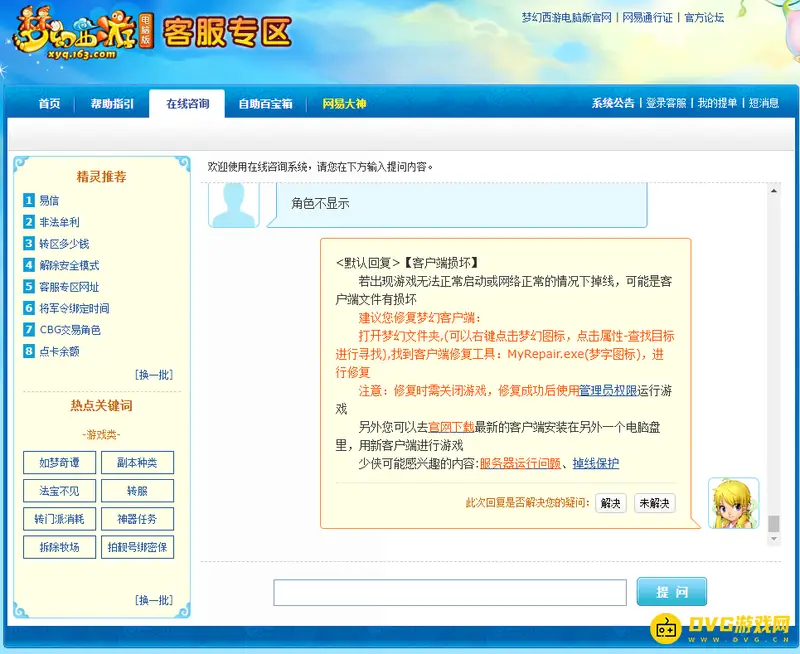The image size is (800, 654).
Task: Open the 掉线保护 link
Action: point(596,463)
